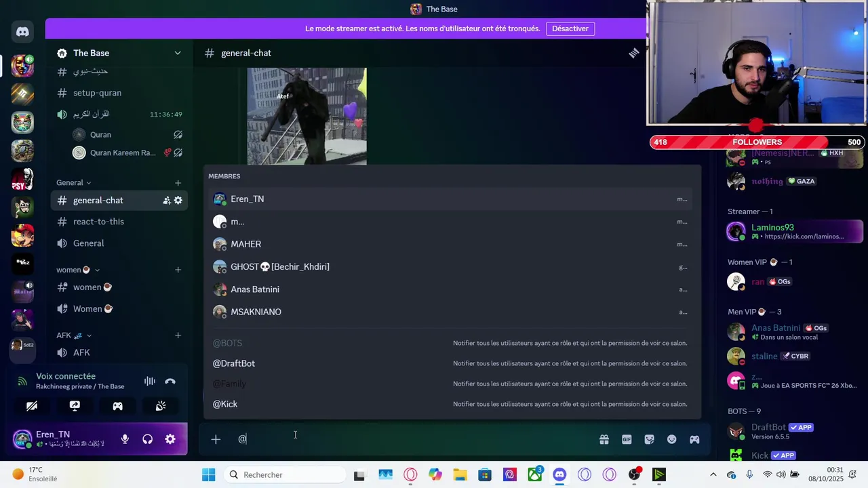Click the message input field

click(414, 439)
